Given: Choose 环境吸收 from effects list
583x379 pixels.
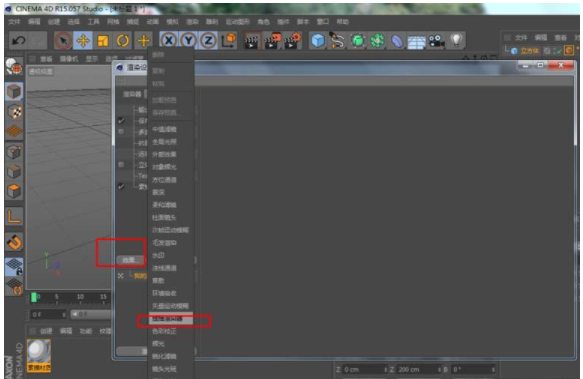Looking at the screenshot, I should (x=164, y=293).
